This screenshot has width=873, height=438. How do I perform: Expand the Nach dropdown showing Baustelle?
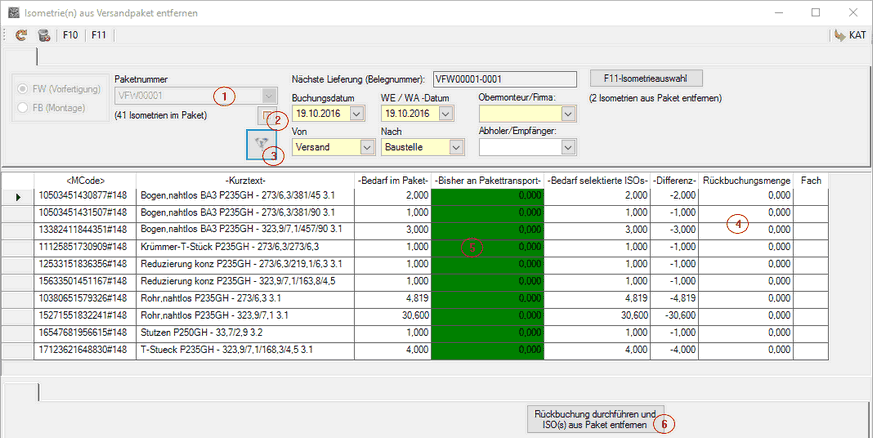[x=456, y=147]
